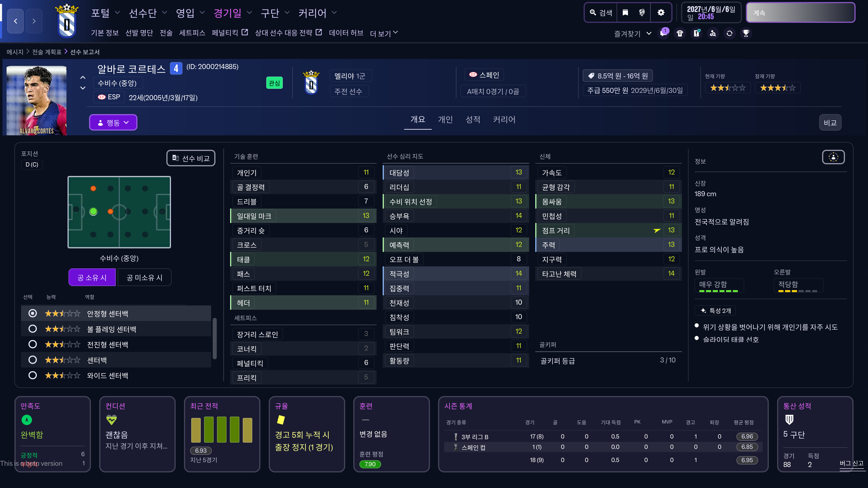Open the messages inbox chat icon
Image resolution: width=868 pixels, height=488 pixels.
tap(663, 33)
